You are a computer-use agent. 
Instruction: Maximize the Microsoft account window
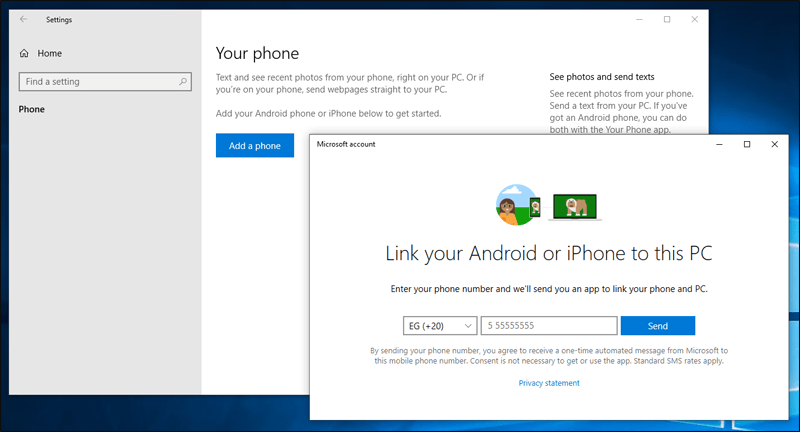click(x=746, y=144)
